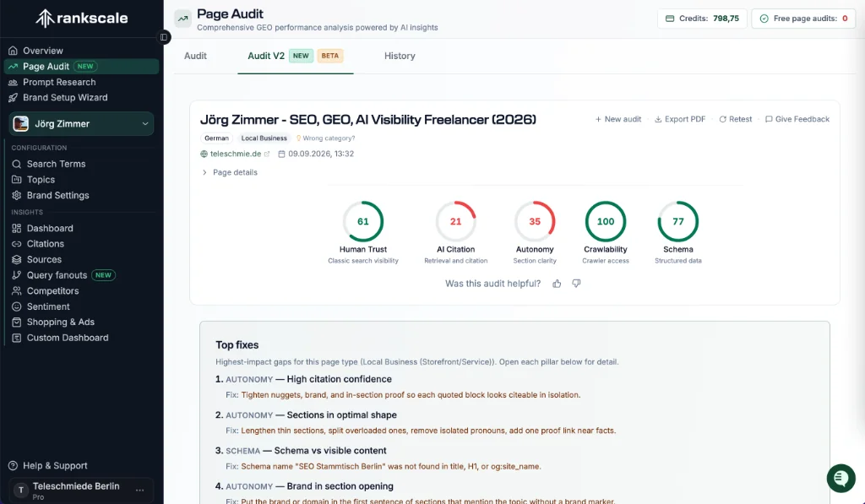Click the Overview home icon
865x504 pixels.
click(13, 51)
